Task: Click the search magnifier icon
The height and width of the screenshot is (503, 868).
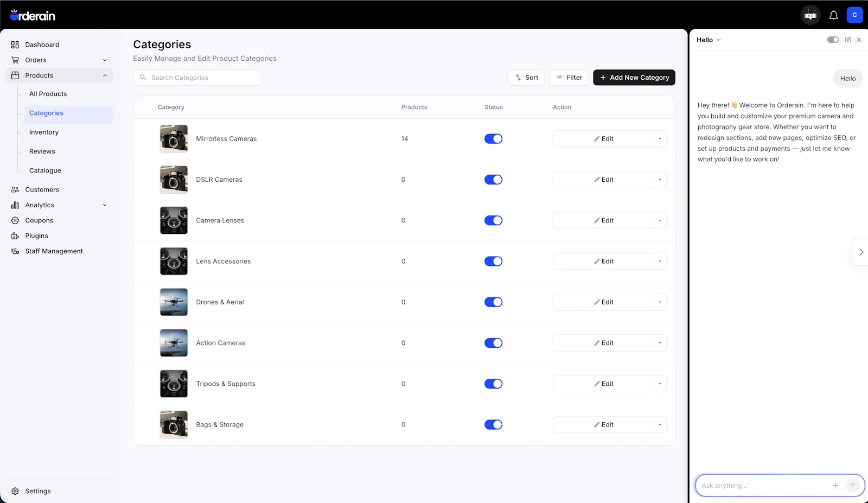Action: pyautogui.click(x=143, y=78)
